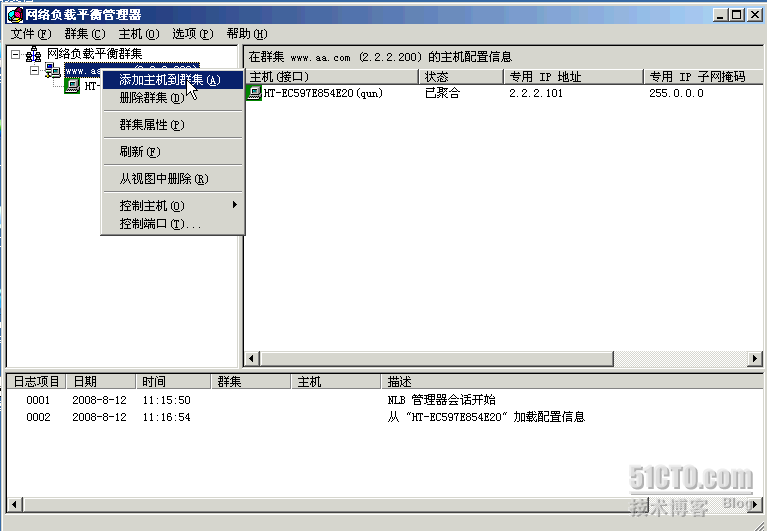Viewport: 767px width, 531px height.
Task: Click the 日期 log column header
Action: coord(101,381)
